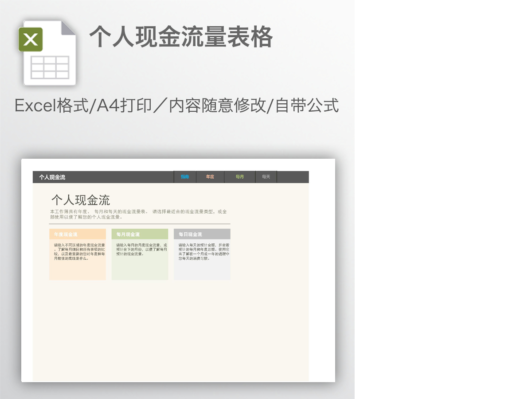
Task: Switch to the 每月 tab
Action: click(240, 177)
